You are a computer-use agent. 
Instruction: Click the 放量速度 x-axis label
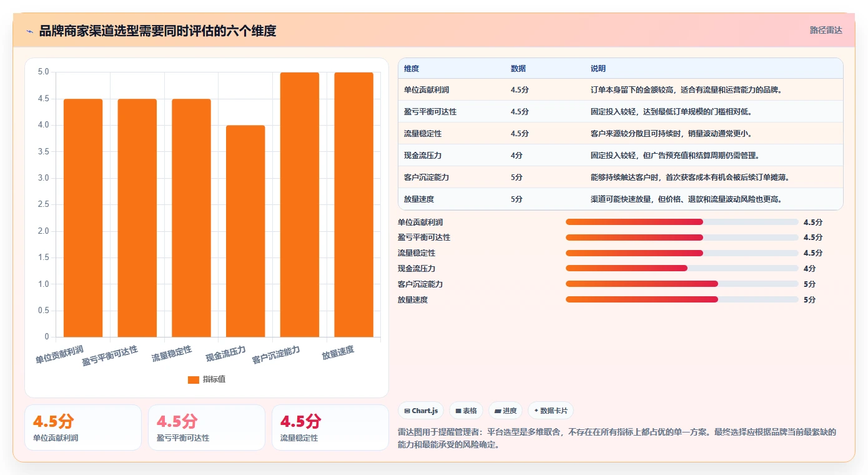point(338,352)
